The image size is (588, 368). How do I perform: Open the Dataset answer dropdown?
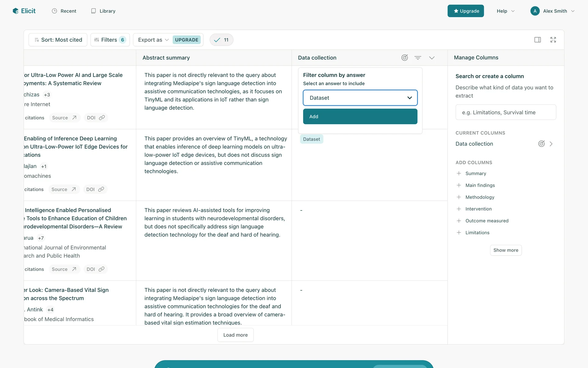point(360,98)
